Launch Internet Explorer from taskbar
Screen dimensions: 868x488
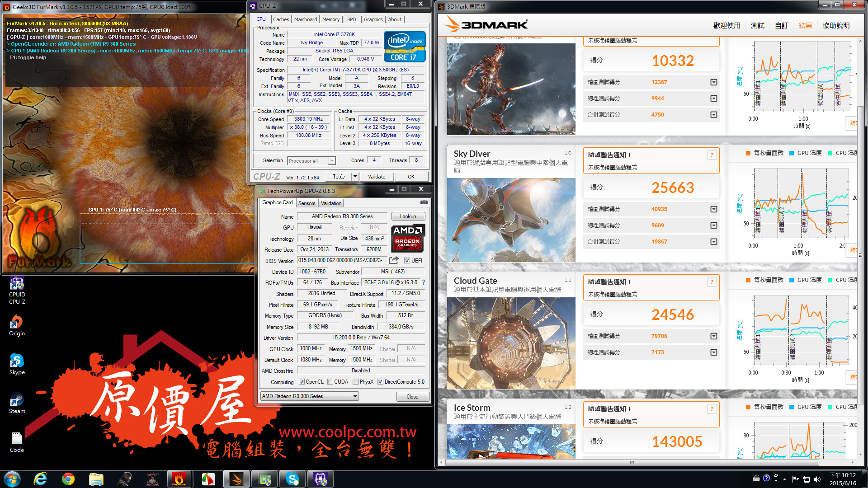40,479
